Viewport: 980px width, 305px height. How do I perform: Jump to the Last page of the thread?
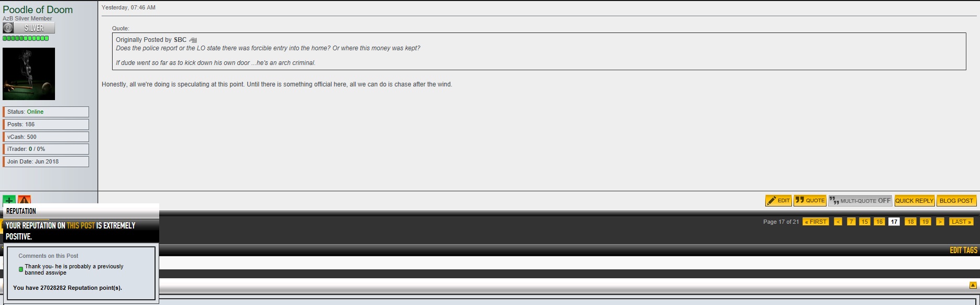click(961, 222)
